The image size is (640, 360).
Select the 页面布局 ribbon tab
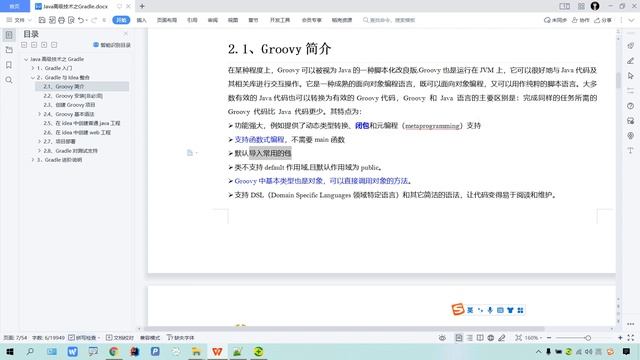(167, 20)
